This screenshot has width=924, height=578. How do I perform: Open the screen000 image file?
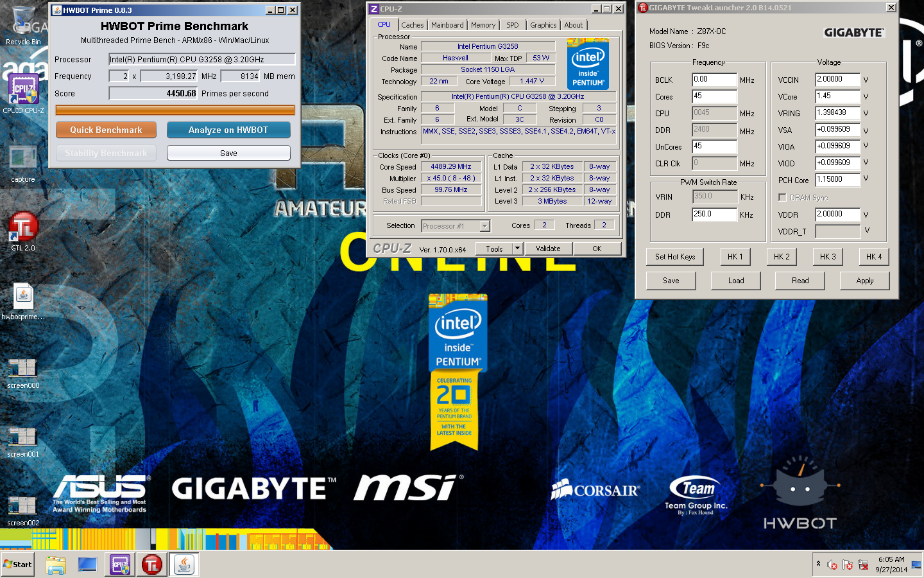pos(23,374)
